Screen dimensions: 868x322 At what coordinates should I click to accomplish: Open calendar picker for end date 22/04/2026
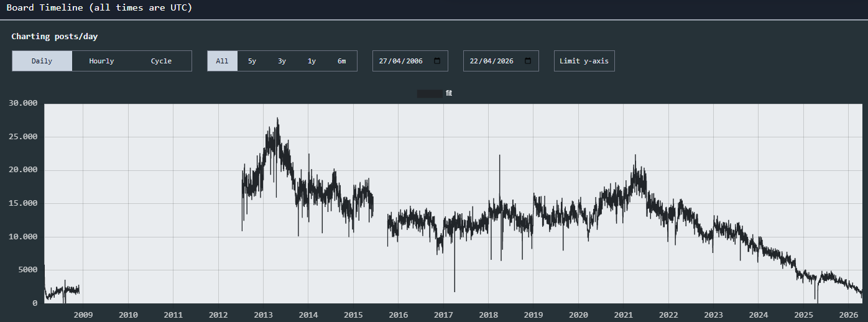(528, 61)
